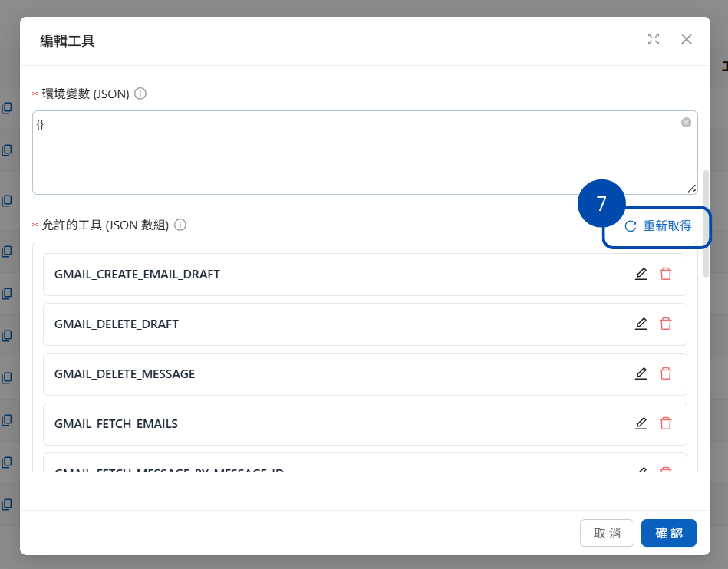Screen dimensions: 728x569
Task: Trash the GMAIL_FETCH_EMAILS tool entry
Action: [x=666, y=423]
